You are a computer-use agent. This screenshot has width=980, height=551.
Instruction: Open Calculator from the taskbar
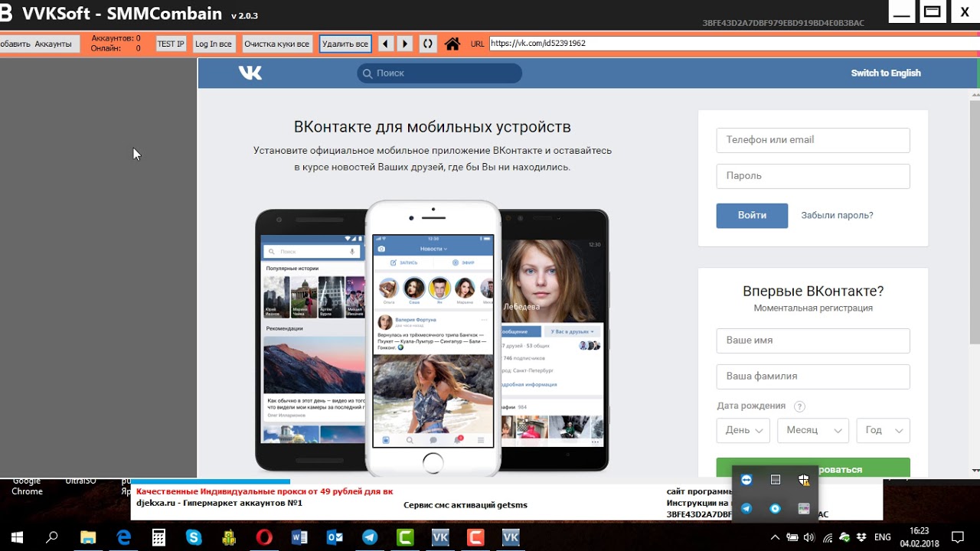coord(158,537)
